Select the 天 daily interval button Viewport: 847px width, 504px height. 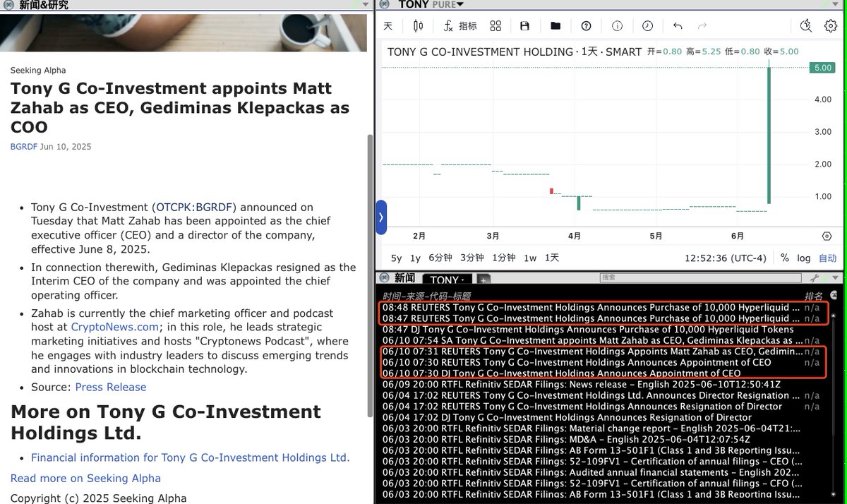coord(388,26)
